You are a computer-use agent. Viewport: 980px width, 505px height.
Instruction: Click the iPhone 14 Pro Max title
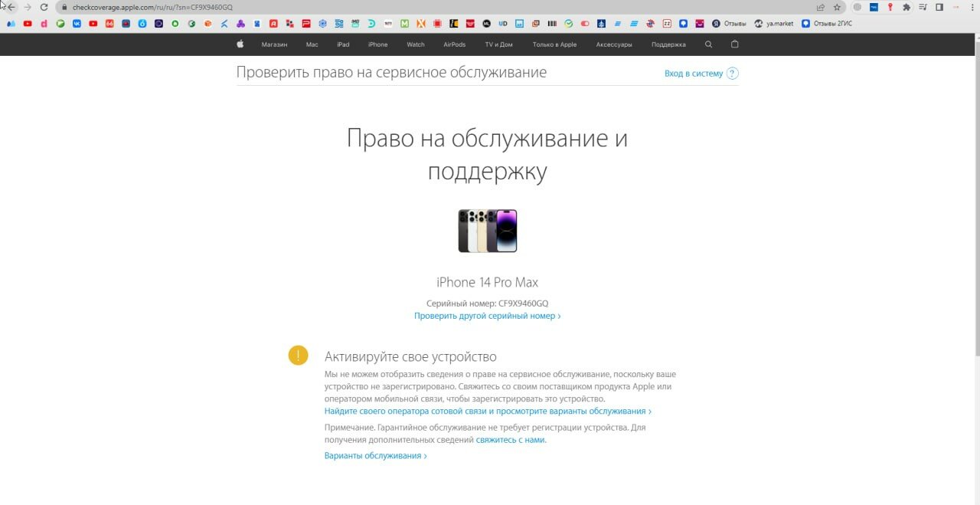(x=487, y=282)
